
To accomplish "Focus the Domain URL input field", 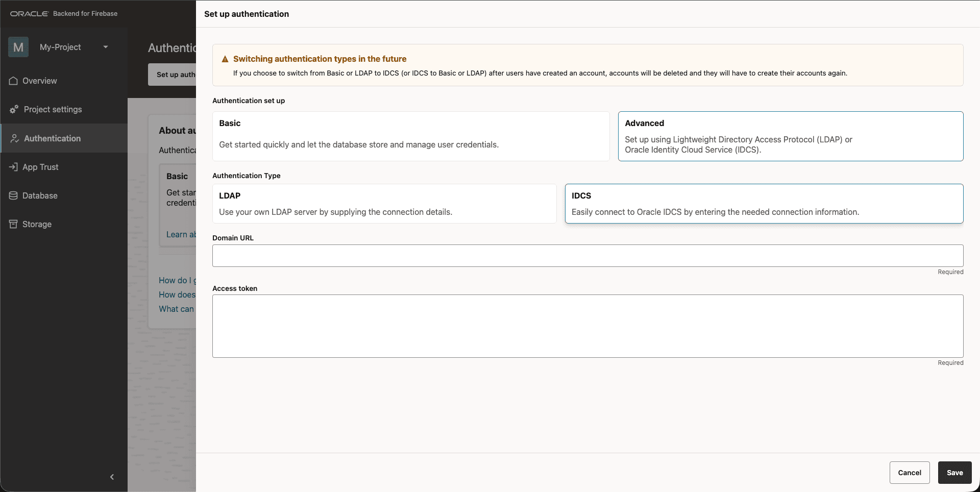I will 588,256.
